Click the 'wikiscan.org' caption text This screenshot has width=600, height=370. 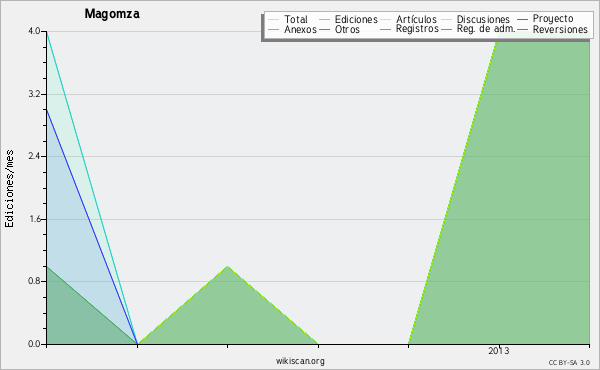click(x=300, y=361)
